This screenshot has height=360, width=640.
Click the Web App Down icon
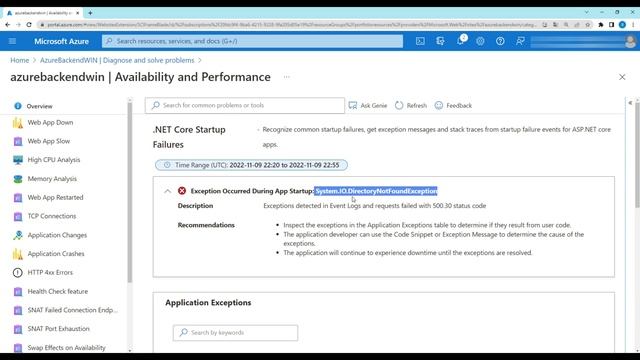click(x=18, y=122)
